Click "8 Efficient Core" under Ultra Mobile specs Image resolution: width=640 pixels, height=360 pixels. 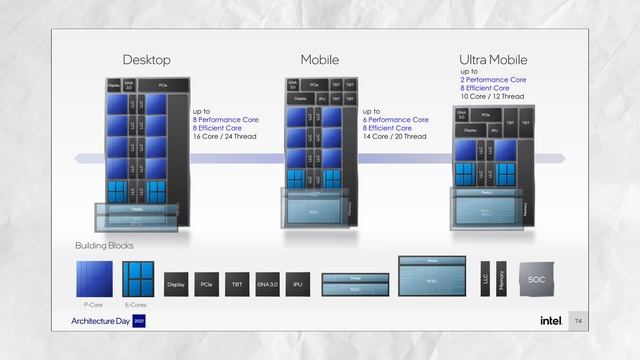coord(485,88)
